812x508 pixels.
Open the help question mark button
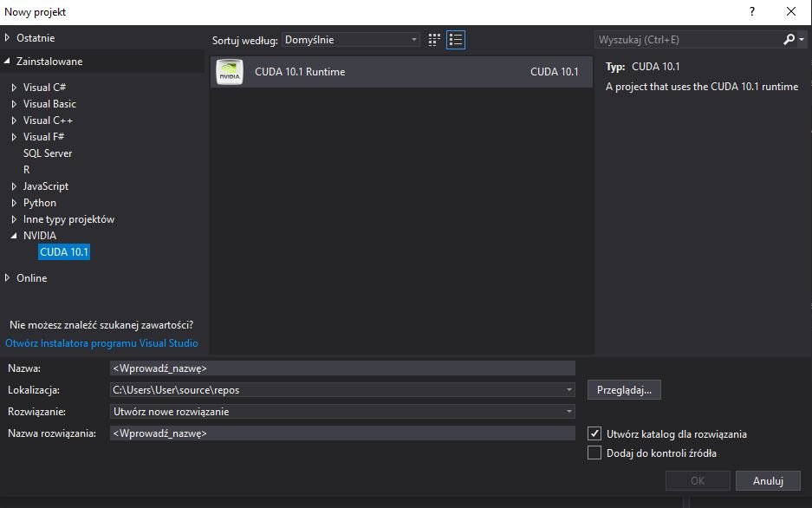click(x=752, y=11)
